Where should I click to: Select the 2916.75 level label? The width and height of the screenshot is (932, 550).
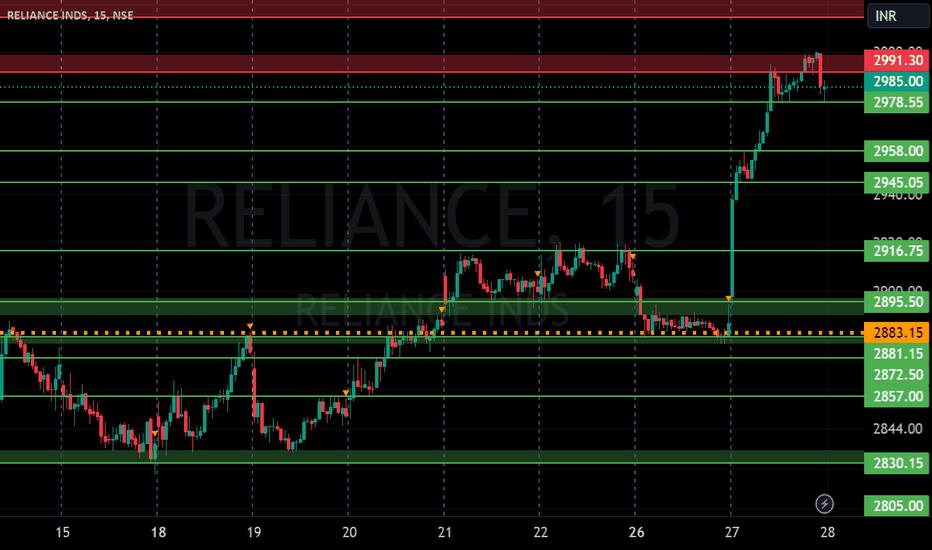coord(896,251)
